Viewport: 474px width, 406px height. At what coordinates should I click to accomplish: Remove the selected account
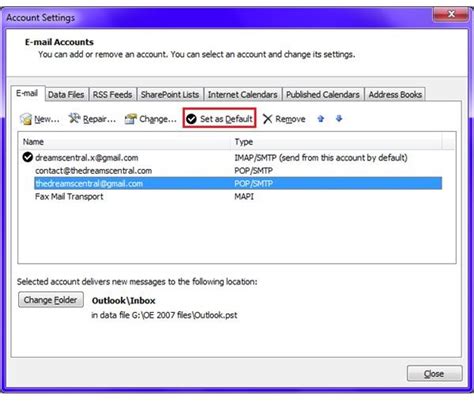click(x=284, y=119)
